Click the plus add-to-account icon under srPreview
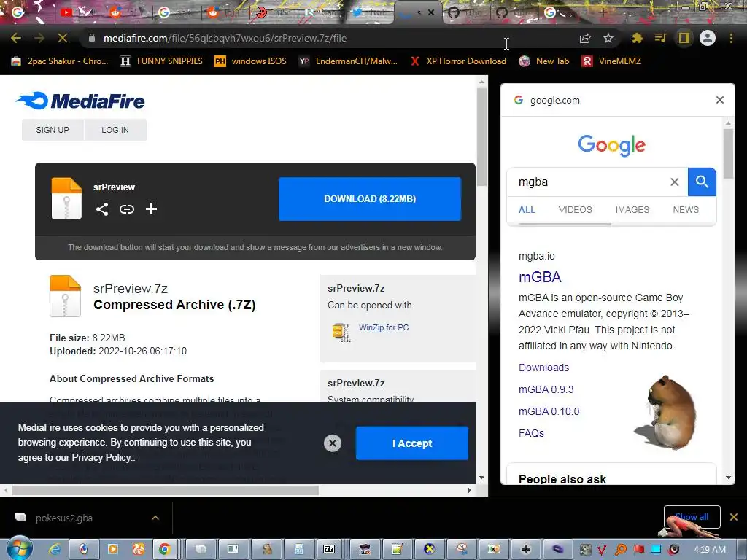The image size is (747, 560). [x=151, y=209]
